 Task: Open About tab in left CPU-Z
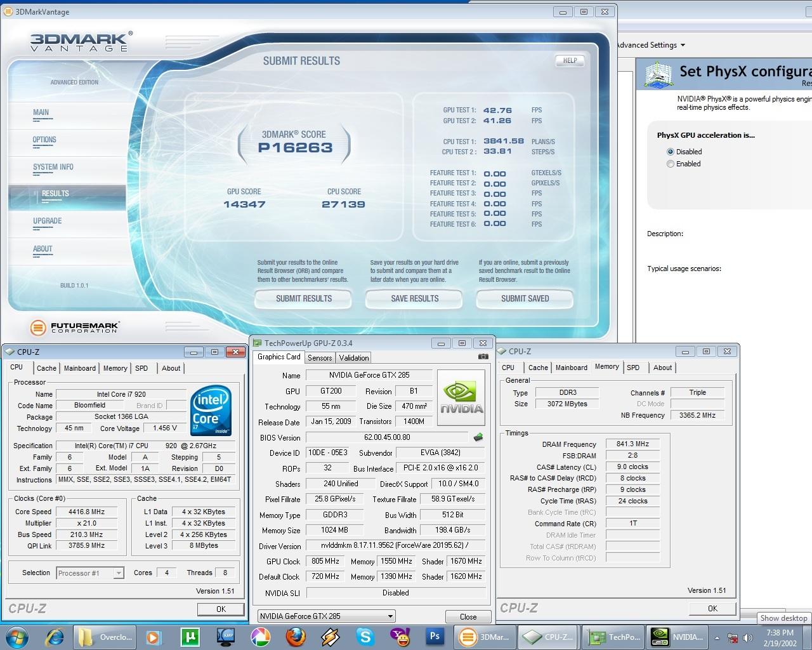pyautogui.click(x=171, y=368)
